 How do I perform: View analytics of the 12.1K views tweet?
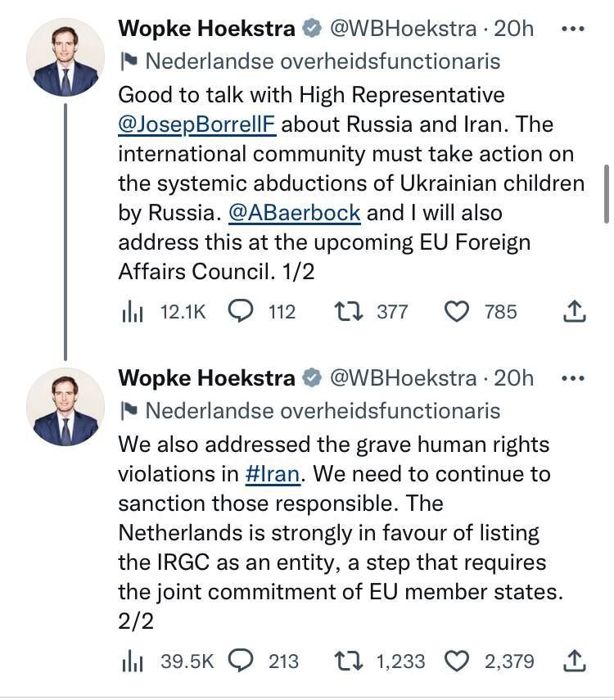(131, 311)
